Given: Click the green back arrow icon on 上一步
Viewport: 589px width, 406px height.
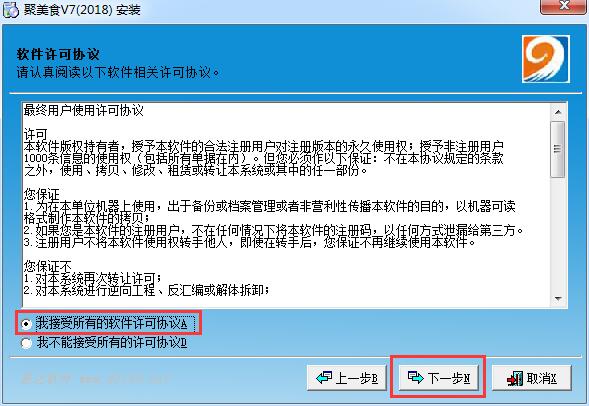Looking at the screenshot, I should [324, 378].
